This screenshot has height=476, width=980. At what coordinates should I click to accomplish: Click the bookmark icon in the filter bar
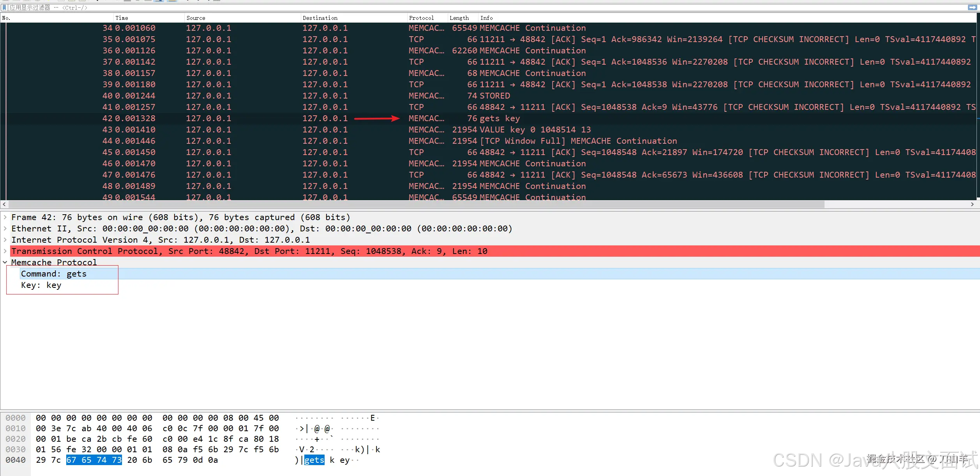pos(4,7)
